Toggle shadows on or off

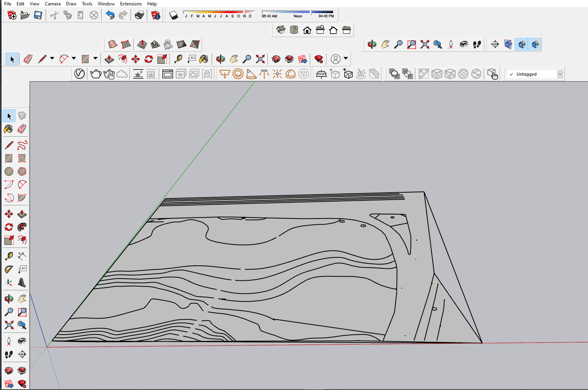pyautogui.click(x=174, y=15)
